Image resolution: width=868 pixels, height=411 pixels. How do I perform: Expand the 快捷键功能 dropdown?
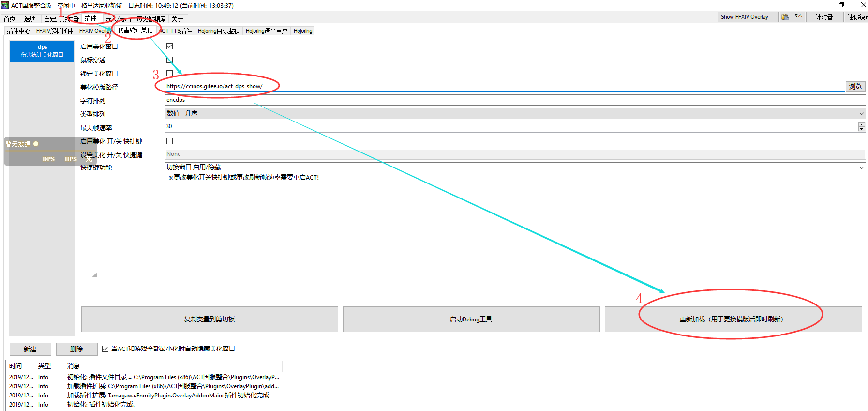point(515,167)
